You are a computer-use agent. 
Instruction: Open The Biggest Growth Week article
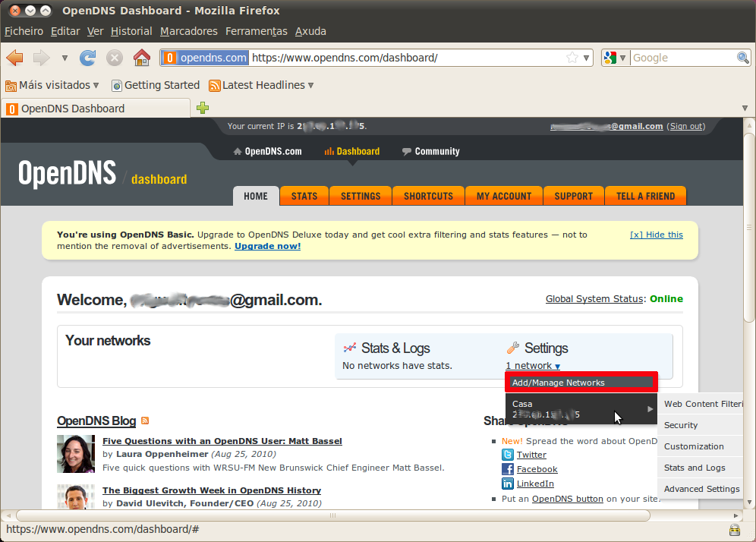coord(212,490)
